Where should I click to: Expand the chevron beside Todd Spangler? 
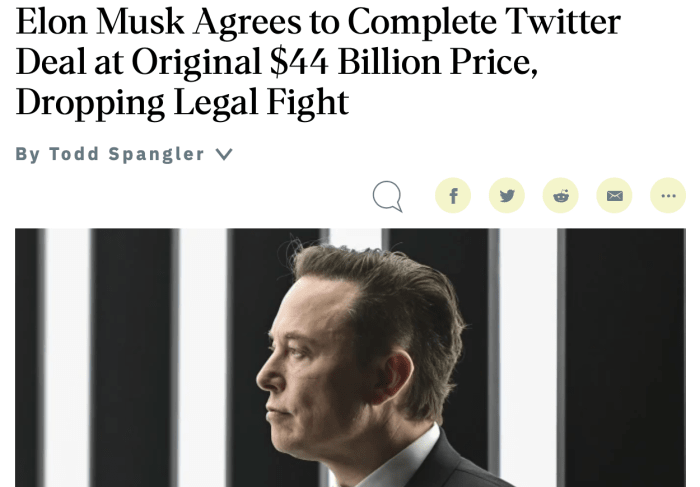click(x=224, y=154)
